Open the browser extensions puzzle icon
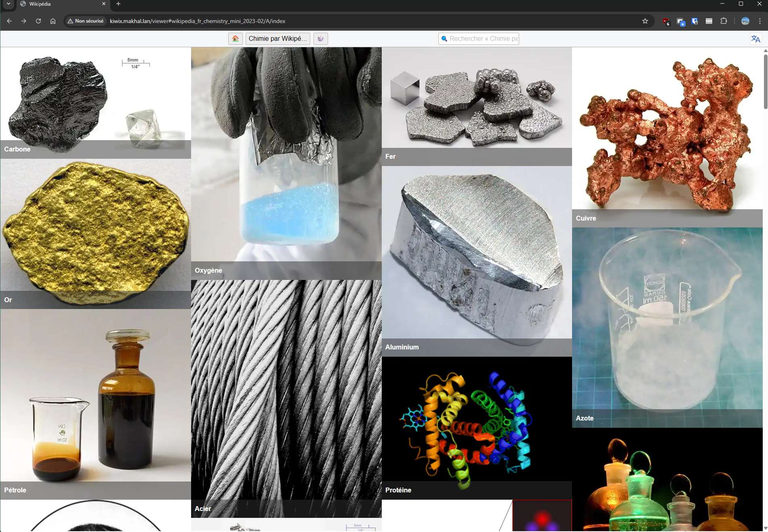Screen dimensions: 768x532 coord(724,21)
